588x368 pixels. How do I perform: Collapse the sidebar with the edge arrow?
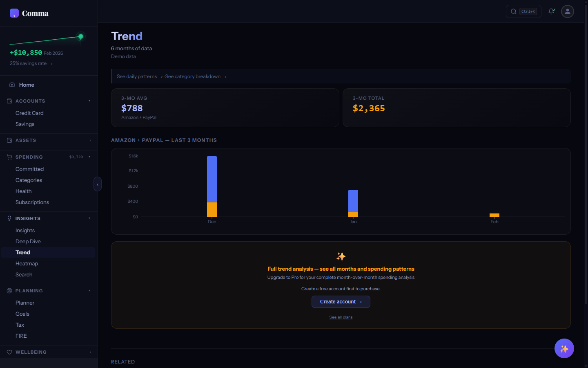[x=98, y=184]
